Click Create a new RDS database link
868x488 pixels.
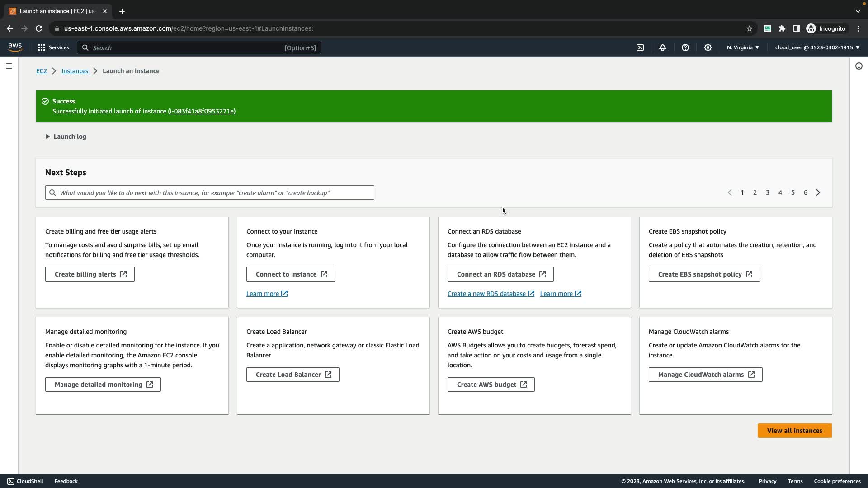tap(487, 294)
